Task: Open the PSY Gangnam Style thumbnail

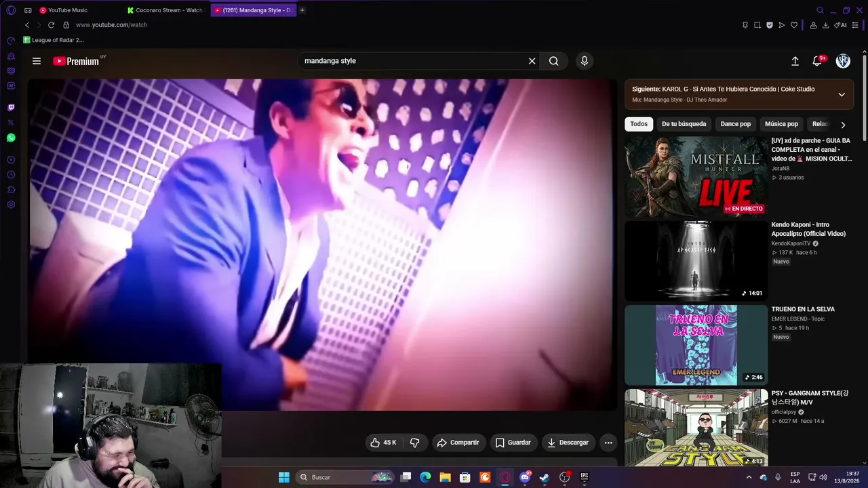Action: 696,428
